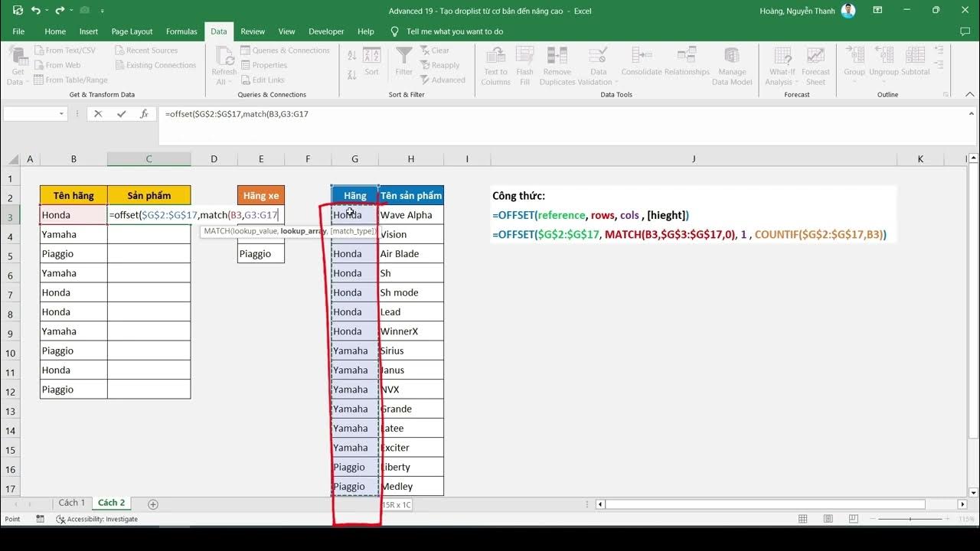The height and width of the screenshot is (551, 980).
Task: Choose From Web import
Action: [x=57, y=65]
